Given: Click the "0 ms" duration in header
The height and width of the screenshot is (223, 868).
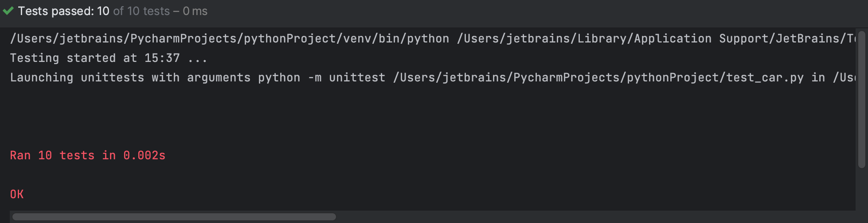Looking at the screenshot, I should (x=195, y=11).
